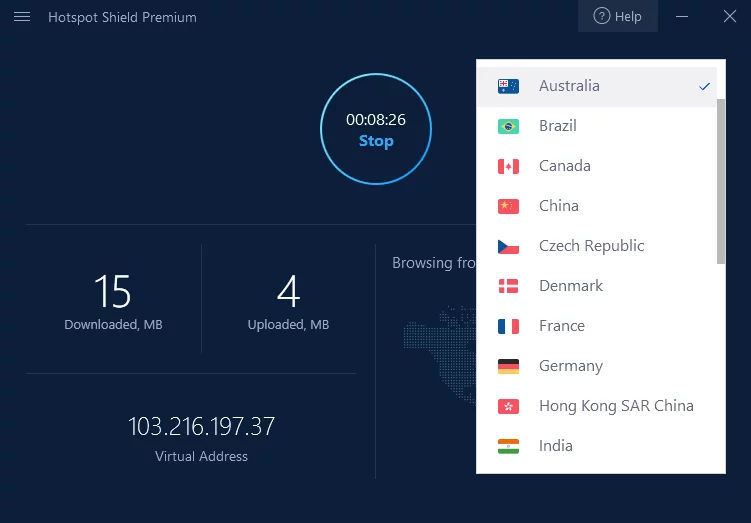Minimize the Hotspot Shield window
Image resolution: width=751 pixels, height=523 pixels.
[x=682, y=16]
